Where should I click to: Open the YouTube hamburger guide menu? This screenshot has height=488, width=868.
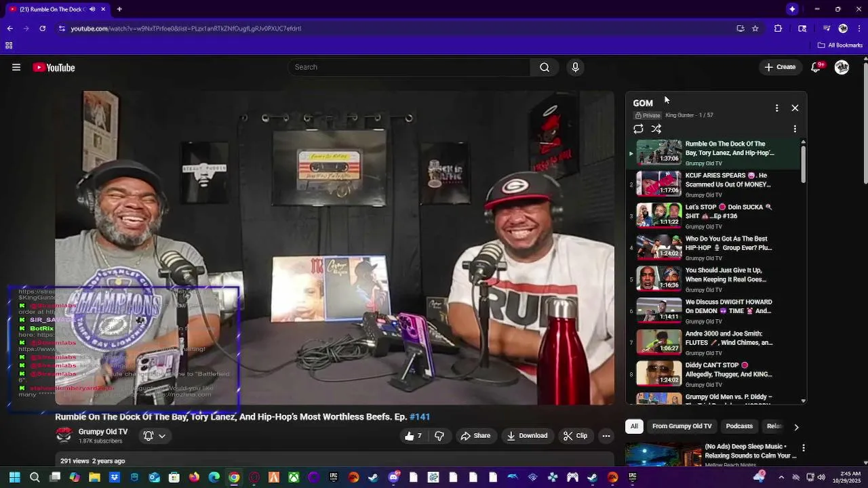click(16, 67)
